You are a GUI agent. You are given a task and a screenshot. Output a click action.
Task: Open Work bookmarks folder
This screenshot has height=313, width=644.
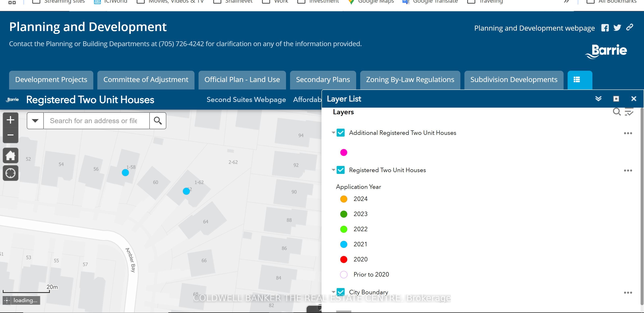click(275, 1)
